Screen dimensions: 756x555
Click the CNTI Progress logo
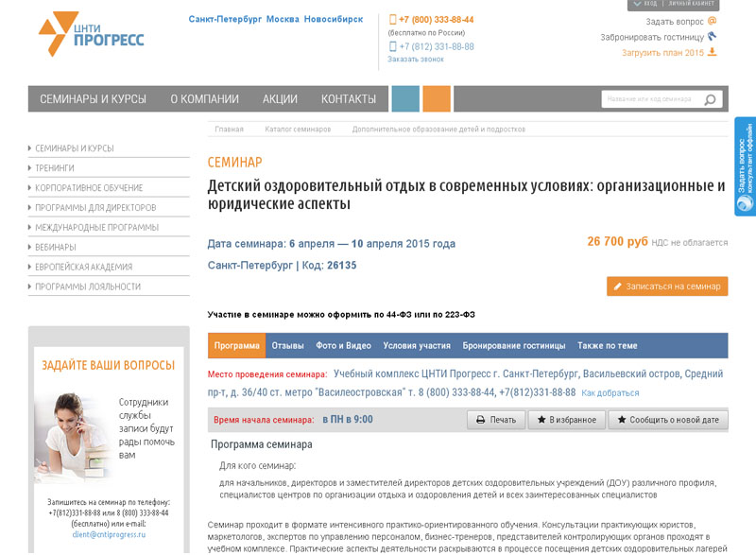click(x=91, y=34)
